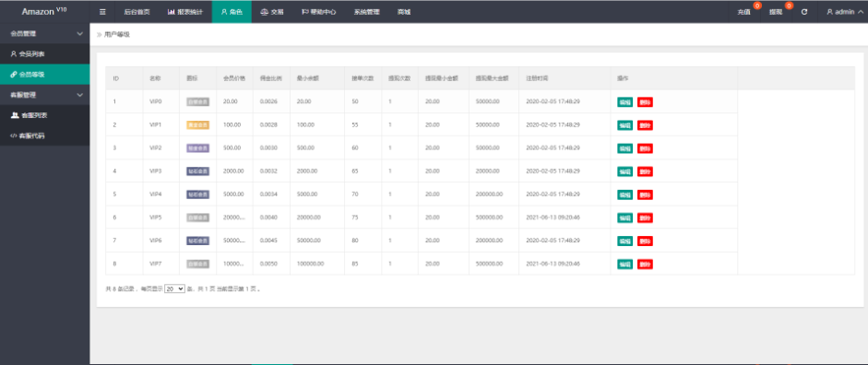Viewport: 868px width, 365px height.
Task: Click the green 编辑 button for VIP0
Action: [625, 101]
